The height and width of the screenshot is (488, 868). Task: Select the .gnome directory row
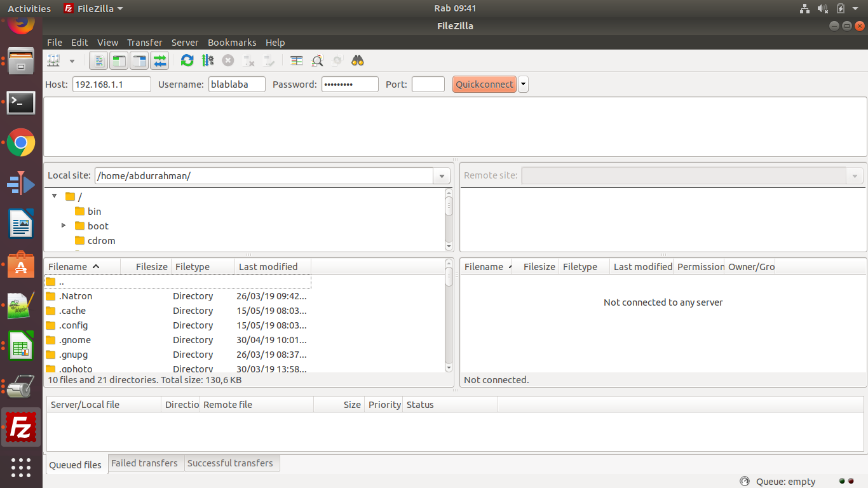178,340
